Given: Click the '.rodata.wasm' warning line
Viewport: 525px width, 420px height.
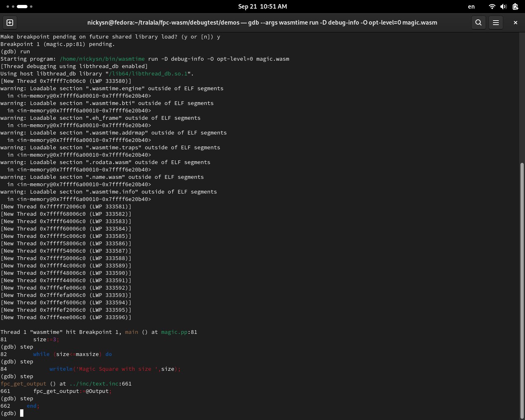Looking at the screenshot, I should (x=105, y=162).
